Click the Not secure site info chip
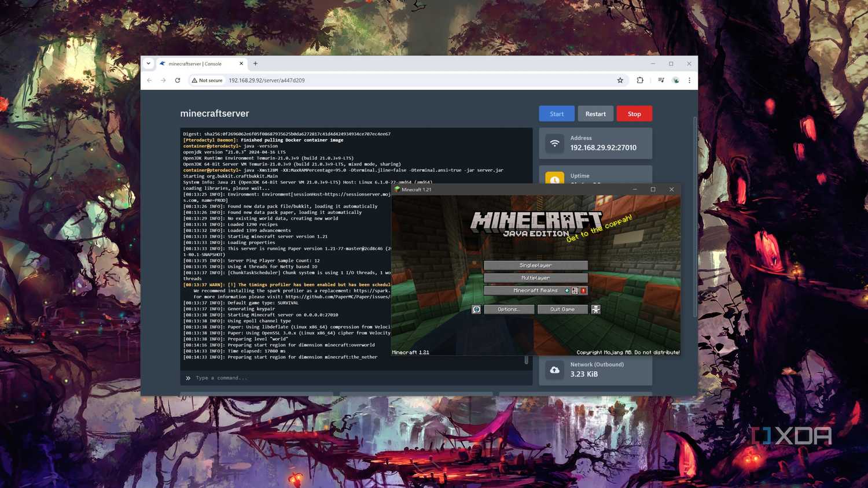The height and width of the screenshot is (488, 868). (207, 80)
